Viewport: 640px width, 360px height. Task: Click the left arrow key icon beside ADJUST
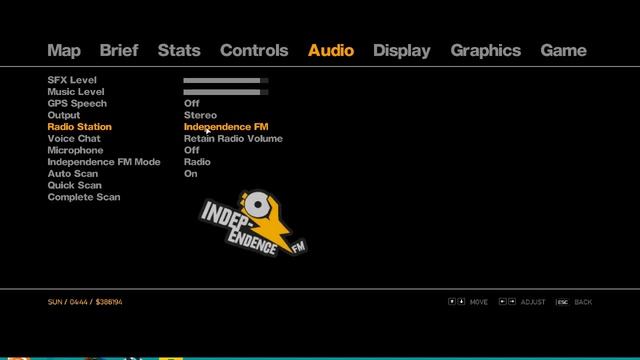(502, 302)
